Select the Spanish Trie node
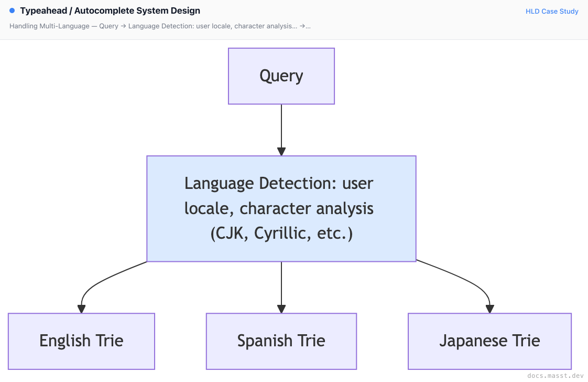Image resolution: width=588 pixels, height=382 pixels. point(281,341)
